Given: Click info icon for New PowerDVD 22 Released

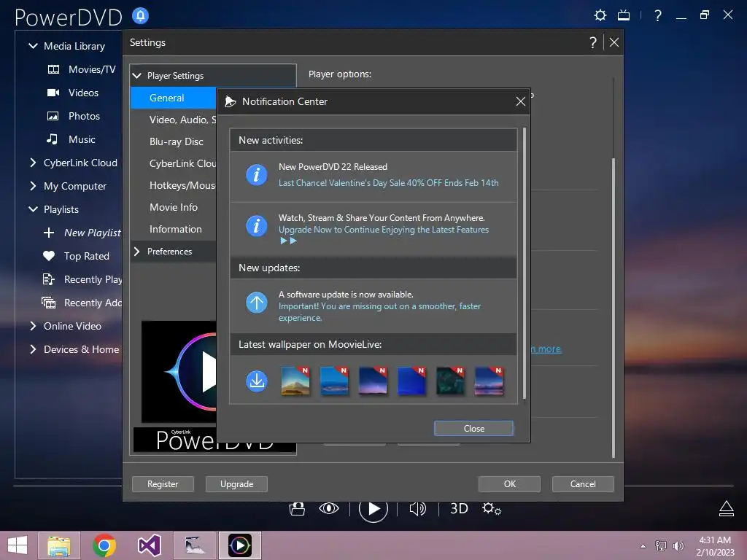Looking at the screenshot, I should (256, 175).
